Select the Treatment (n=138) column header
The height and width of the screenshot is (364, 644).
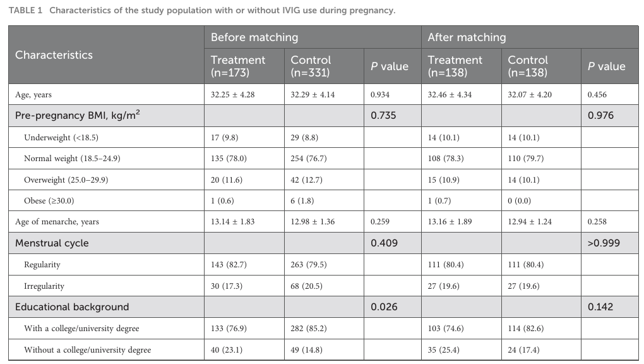pos(455,66)
